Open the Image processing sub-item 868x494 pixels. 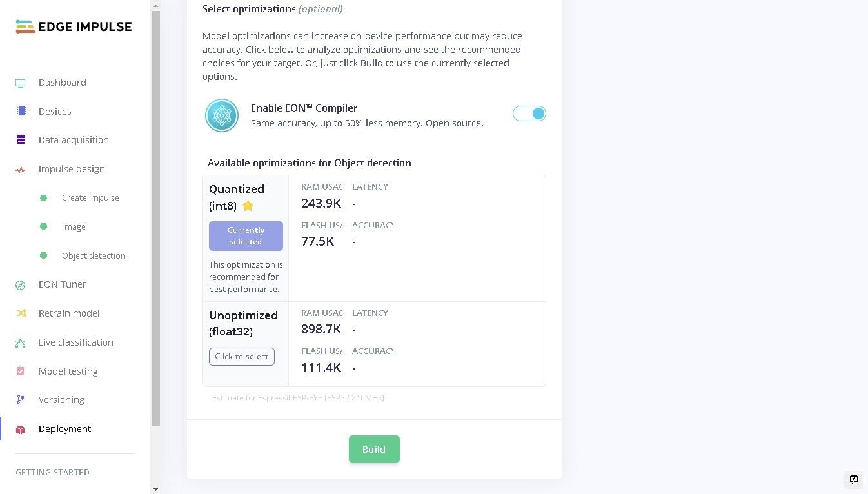tap(74, 227)
